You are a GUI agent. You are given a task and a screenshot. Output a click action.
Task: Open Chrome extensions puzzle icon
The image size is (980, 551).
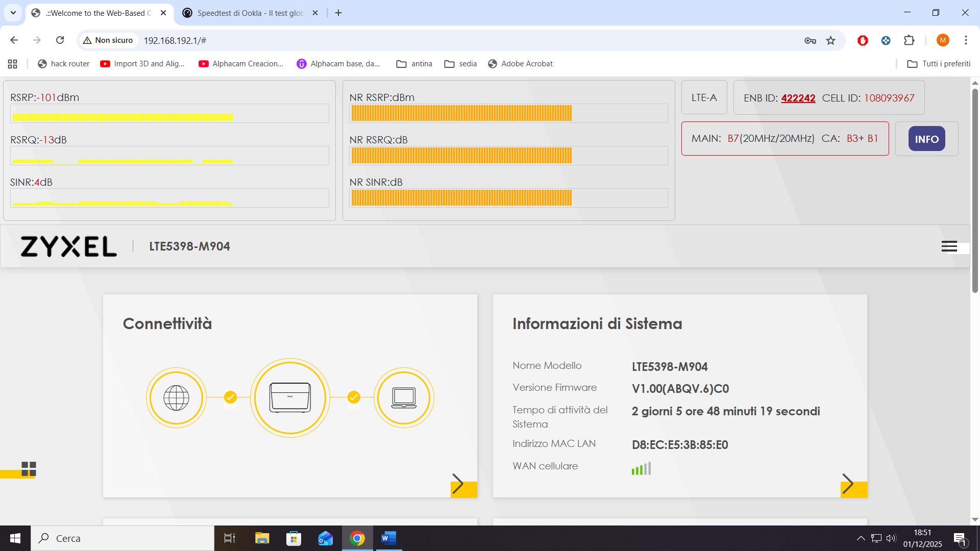point(909,40)
